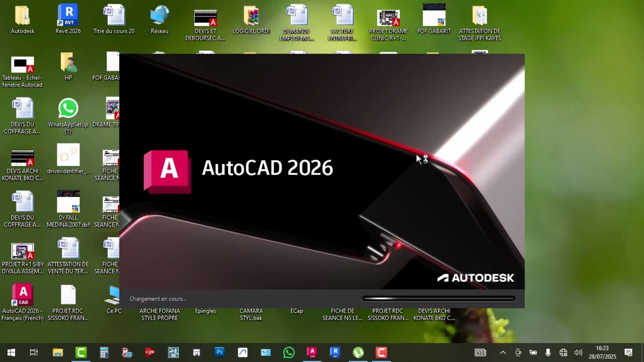The image size is (644, 362).
Task: Open Revit from the taskbar
Action: click(x=335, y=352)
